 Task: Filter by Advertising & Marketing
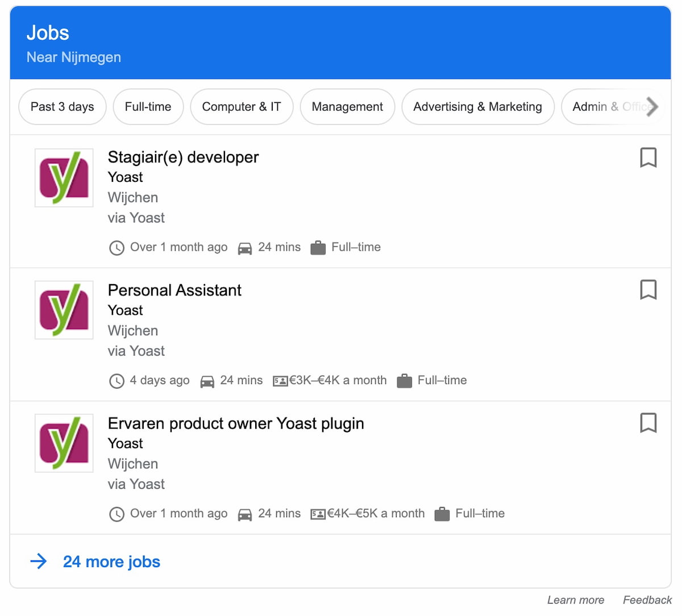[x=477, y=107]
